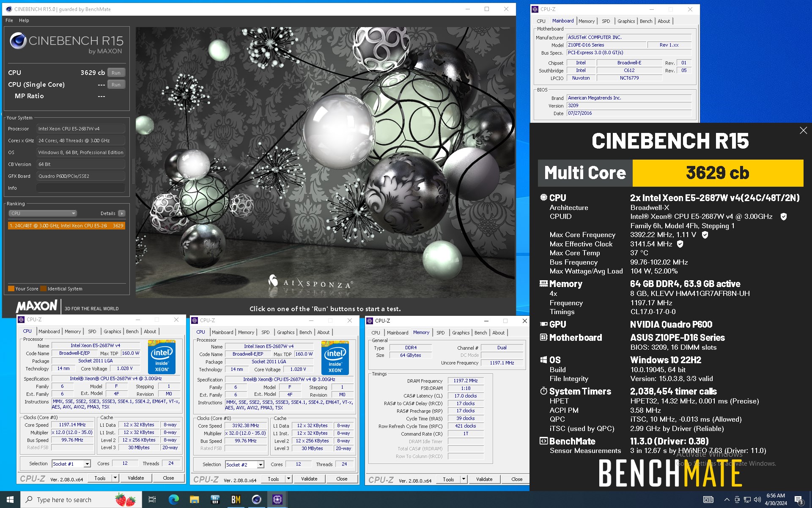
Task: Open the Socket #2 selection dropdown
Action: 261,465
